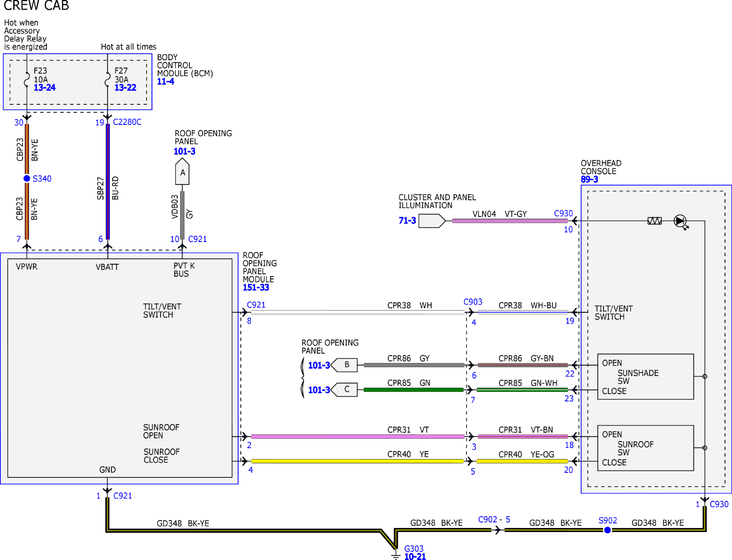Open the BCM 11-4 page reference link
The height and width of the screenshot is (560, 732).
click(166, 81)
